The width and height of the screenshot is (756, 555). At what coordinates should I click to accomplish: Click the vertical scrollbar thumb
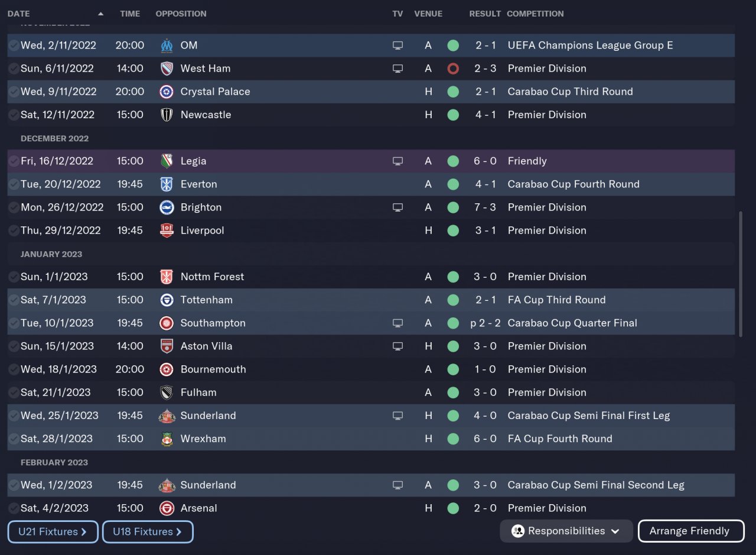click(x=741, y=273)
